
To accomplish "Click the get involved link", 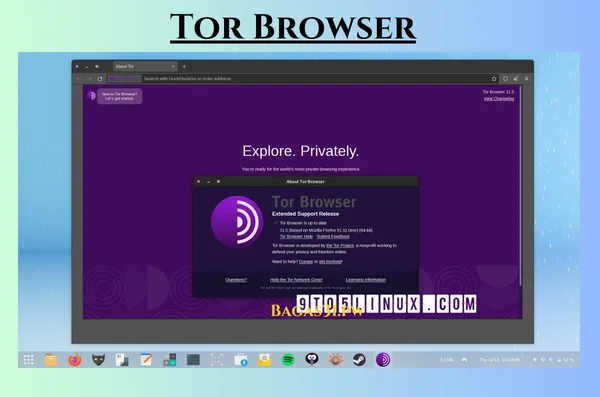I will click(x=330, y=262).
